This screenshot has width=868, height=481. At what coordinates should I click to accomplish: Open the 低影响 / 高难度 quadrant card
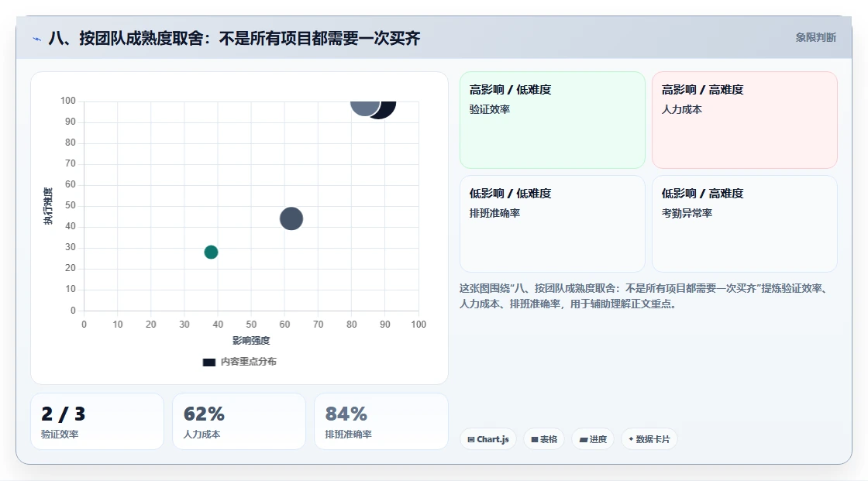click(744, 224)
